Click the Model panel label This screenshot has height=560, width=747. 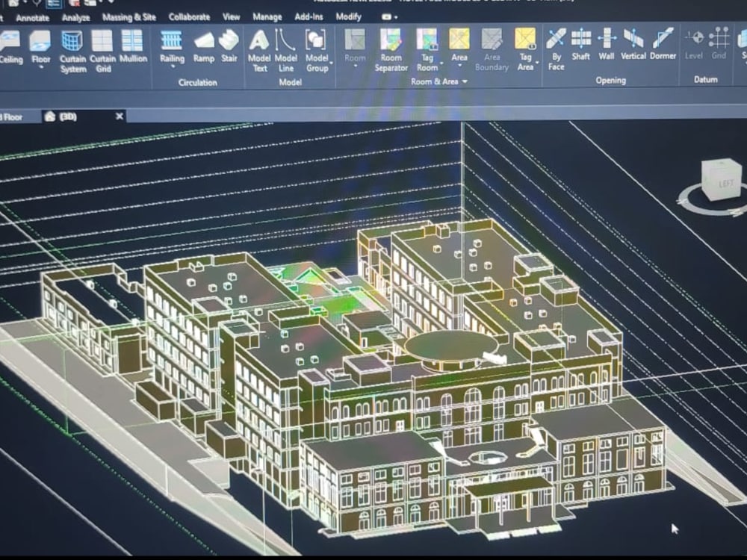[290, 82]
